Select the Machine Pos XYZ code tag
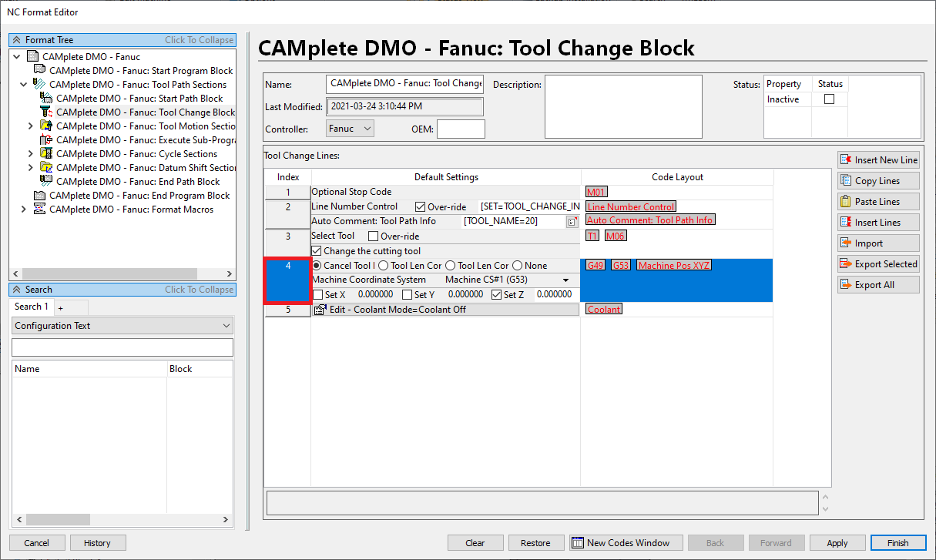Screen dimensions: 936x560 click(674, 265)
